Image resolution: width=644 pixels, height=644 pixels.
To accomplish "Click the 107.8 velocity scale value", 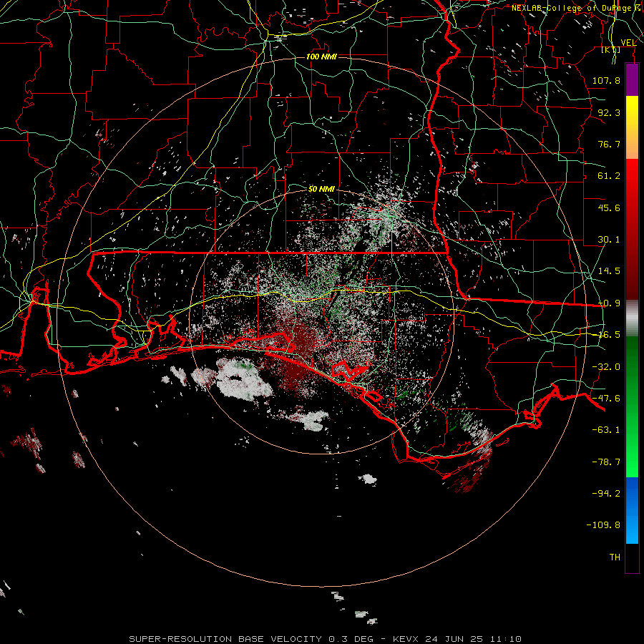I will tap(606, 80).
